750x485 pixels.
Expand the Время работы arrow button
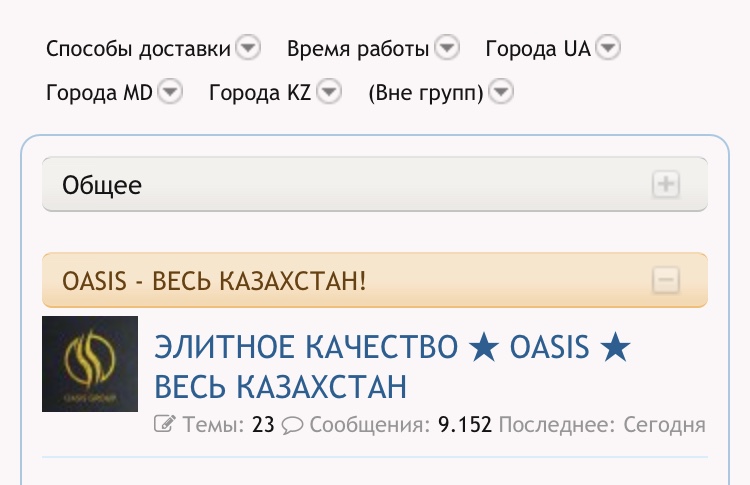pyautogui.click(x=447, y=48)
